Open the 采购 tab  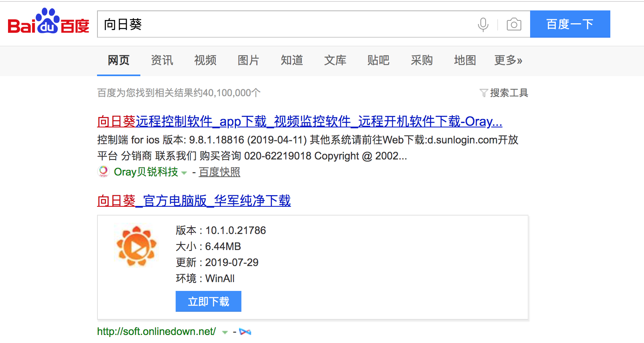tap(422, 61)
